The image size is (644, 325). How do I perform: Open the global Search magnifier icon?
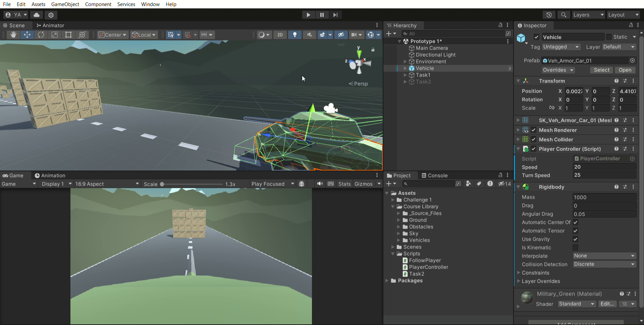[x=563, y=15]
